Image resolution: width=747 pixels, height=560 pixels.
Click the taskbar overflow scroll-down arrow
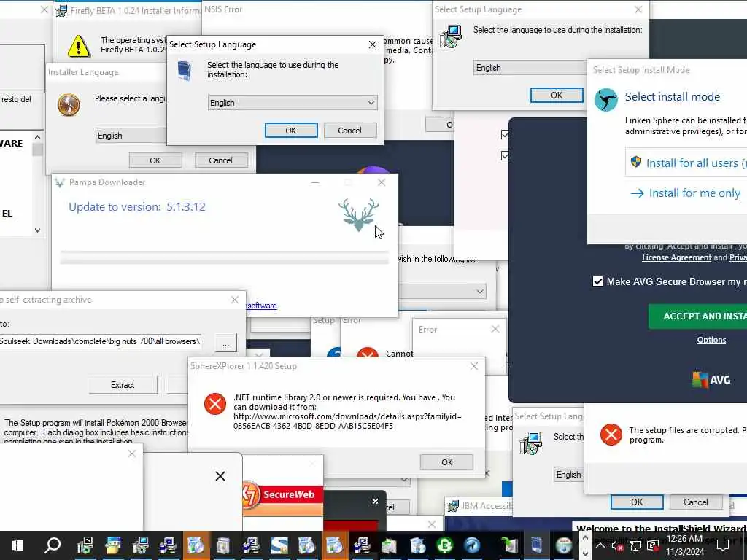point(586,554)
